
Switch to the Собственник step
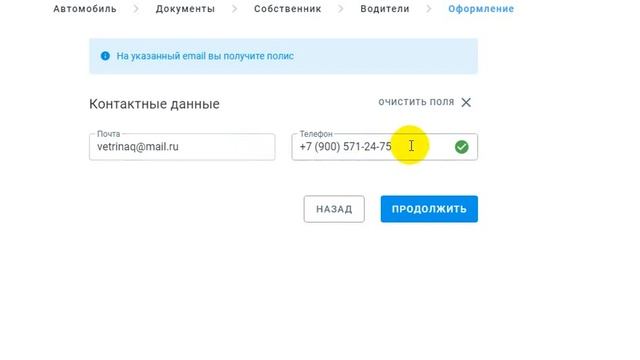pyautogui.click(x=288, y=9)
